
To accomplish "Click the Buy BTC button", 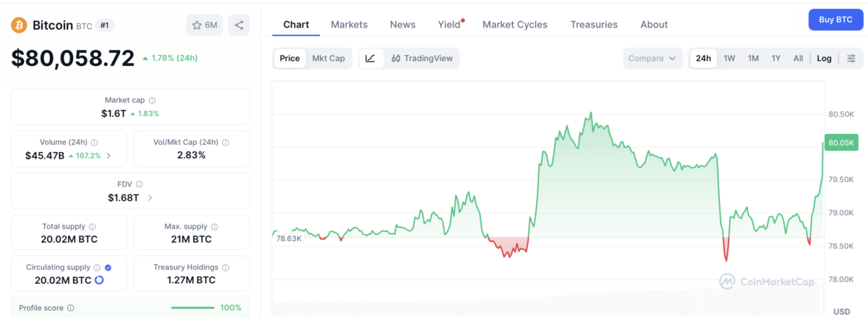I will tap(835, 20).
